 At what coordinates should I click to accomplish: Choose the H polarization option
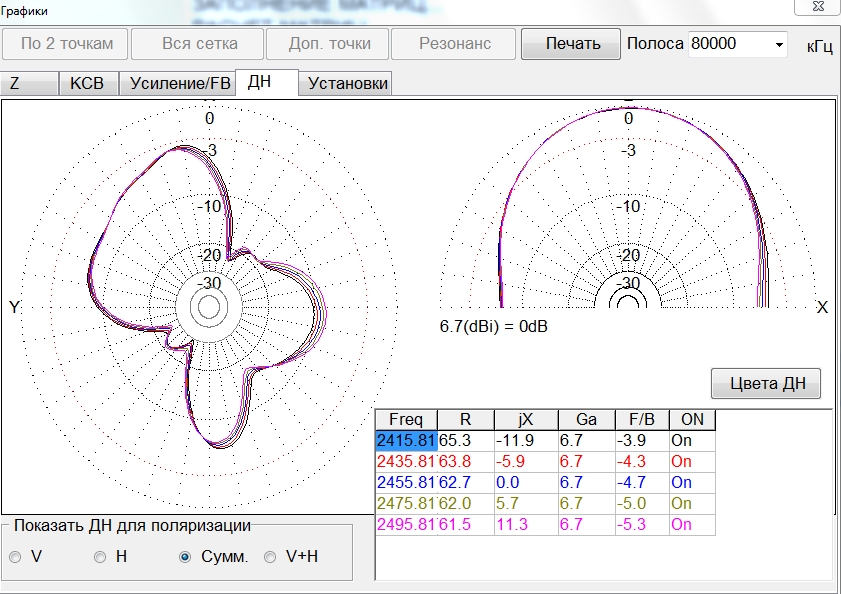click(x=100, y=557)
